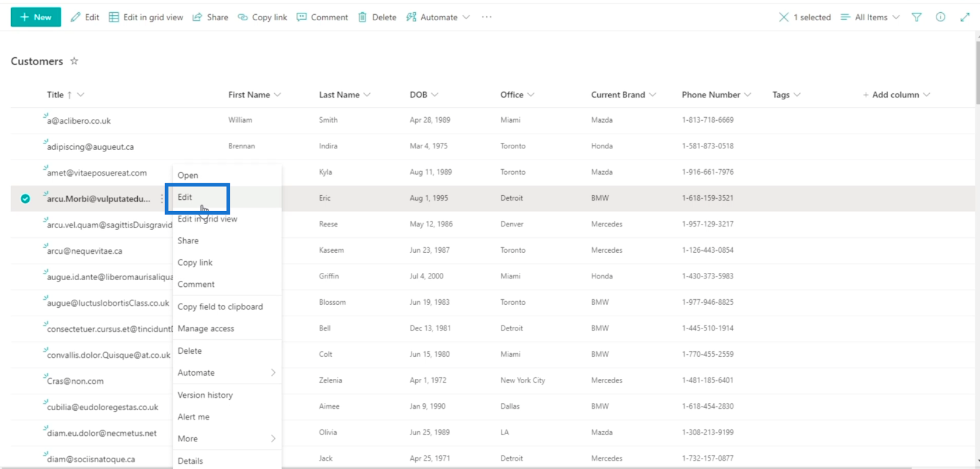The width and height of the screenshot is (980, 469).
Task: Choose Copy link in context menu
Action: [x=227, y=262]
